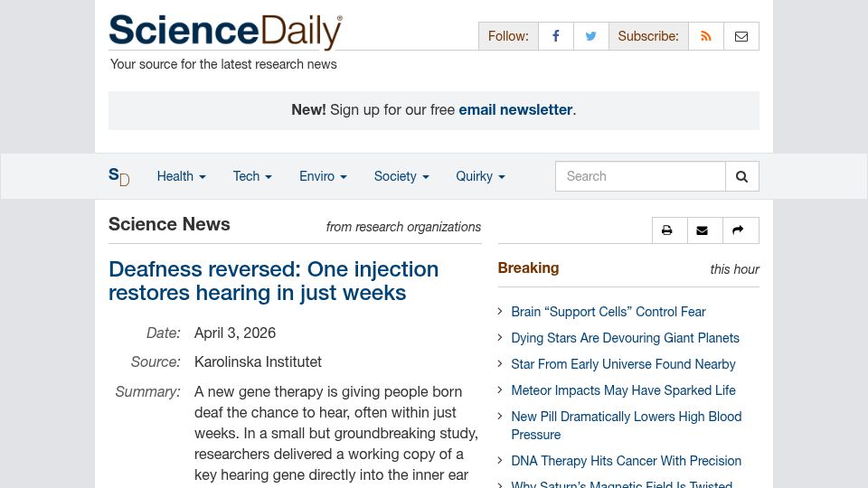Email this article using solid envelope icon

[702, 230]
